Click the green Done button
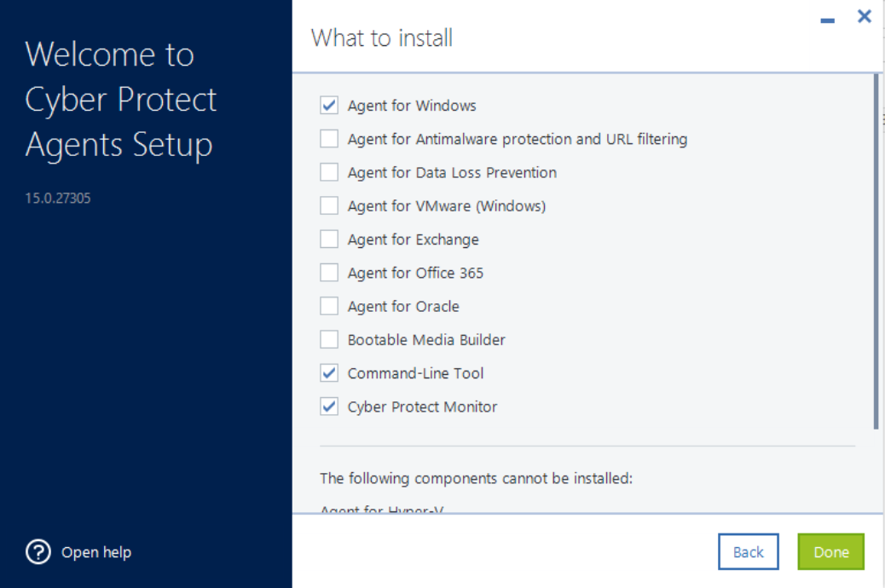The width and height of the screenshot is (885, 588). tap(830, 552)
